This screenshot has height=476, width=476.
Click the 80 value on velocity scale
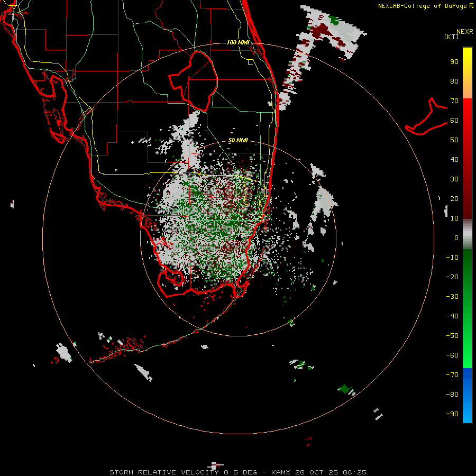(x=454, y=81)
